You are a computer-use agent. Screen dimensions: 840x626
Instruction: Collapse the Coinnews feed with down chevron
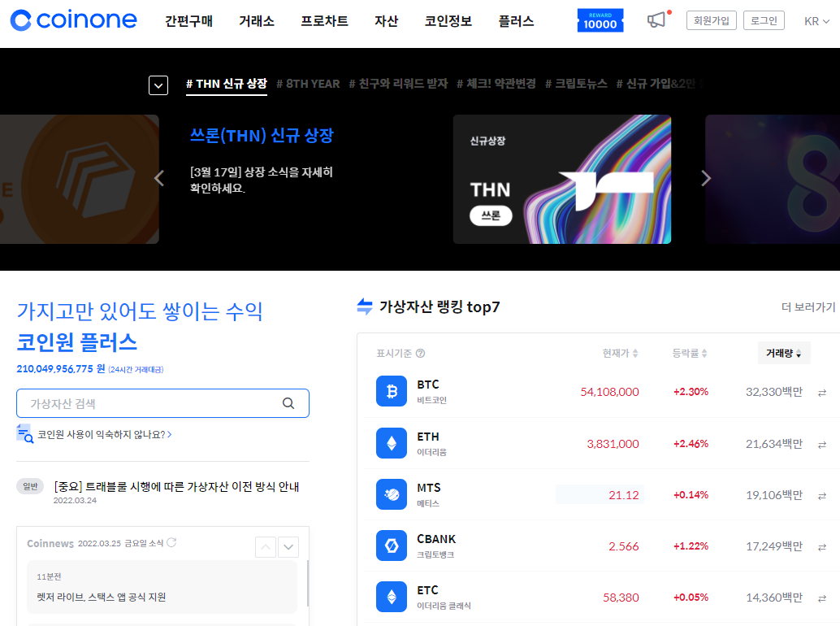[x=288, y=547]
